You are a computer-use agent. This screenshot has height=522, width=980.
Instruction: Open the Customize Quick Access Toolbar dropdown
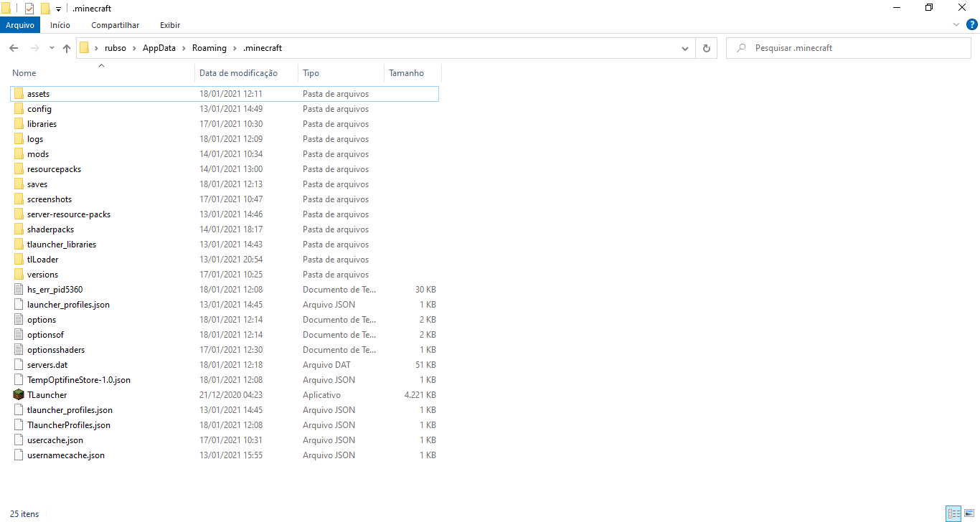(58, 9)
